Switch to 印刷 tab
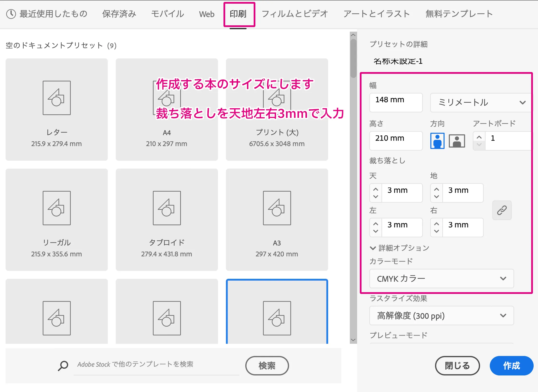538x392 pixels. (238, 14)
